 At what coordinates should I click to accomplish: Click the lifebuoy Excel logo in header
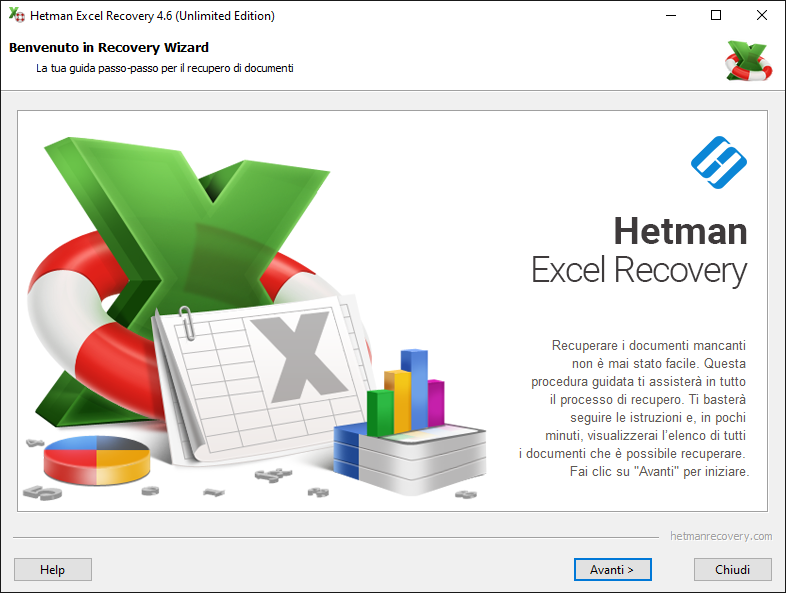point(748,61)
